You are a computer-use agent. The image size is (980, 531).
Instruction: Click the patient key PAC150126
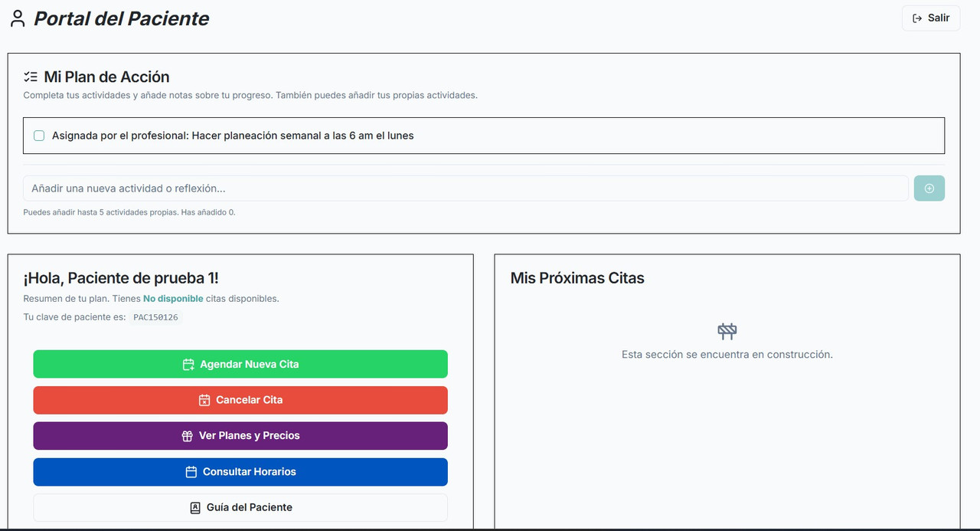click(x=156, y=317)
